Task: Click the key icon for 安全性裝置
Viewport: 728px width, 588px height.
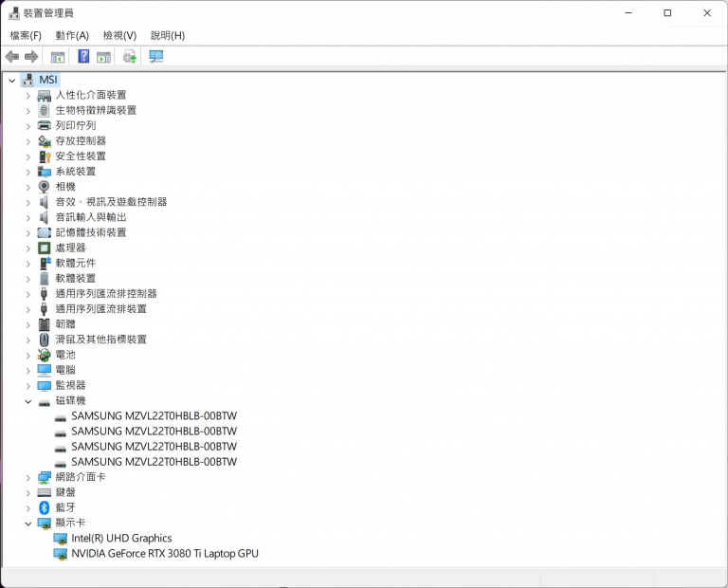Action: (x=45, y=156)
